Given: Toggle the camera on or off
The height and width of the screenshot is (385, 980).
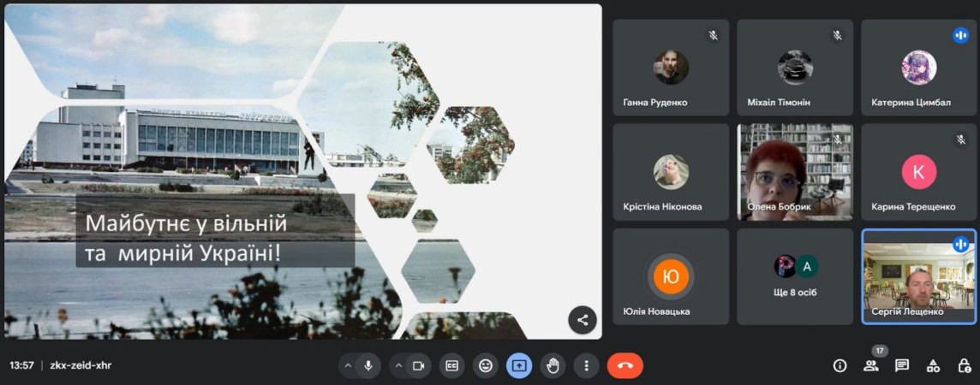Looking at the screenshot, I should click(x=418, y=365).
